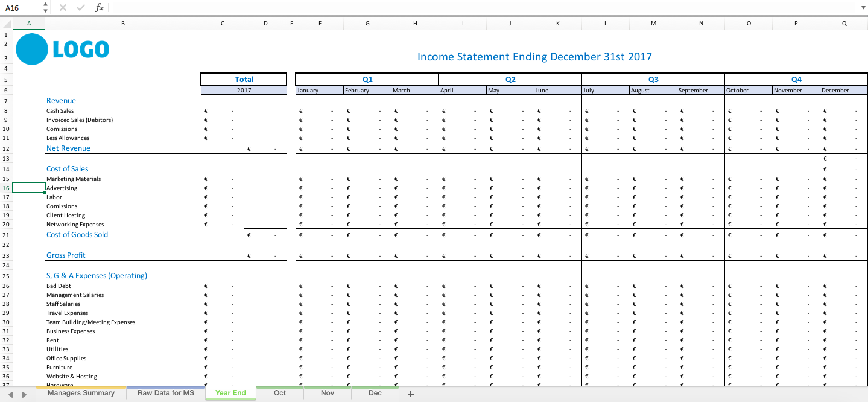Click the Name Box up stepper arrow
The width and height of the screenshot is (868, 402).
point(45,4)
